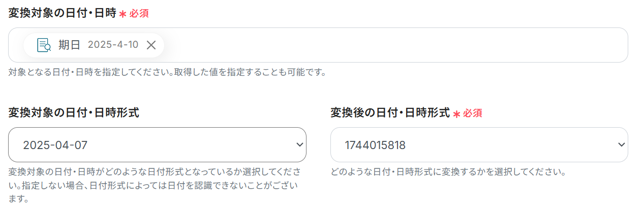Click the 変換対象の日付・日時形式 label
644x205 pixels.
point(74,113)
